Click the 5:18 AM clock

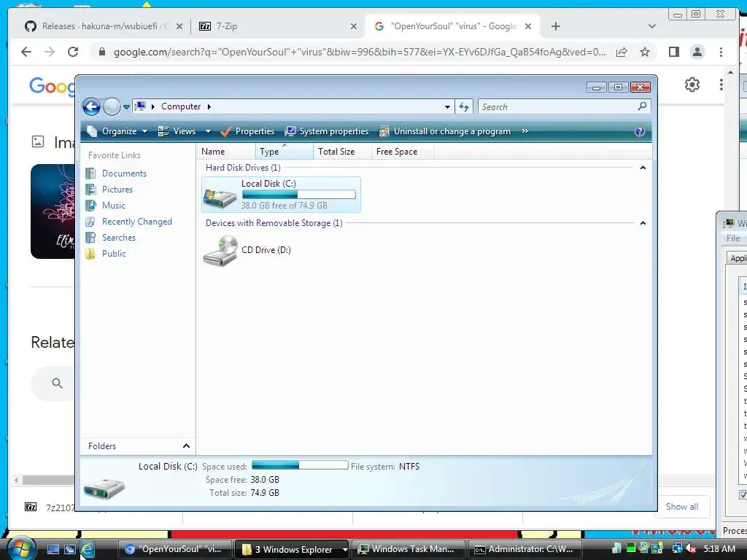[x=719, y=549]
